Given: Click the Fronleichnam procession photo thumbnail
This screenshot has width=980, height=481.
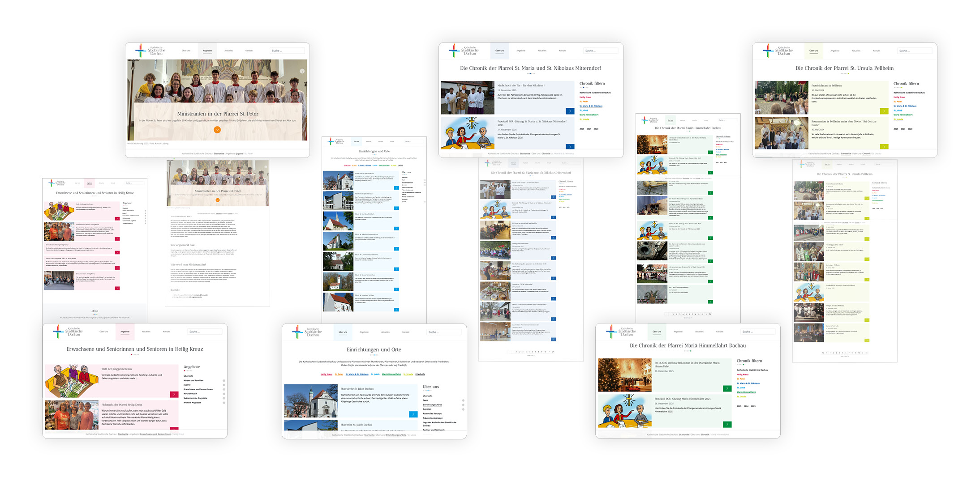Looking at the screenshot, I should pos(781,98).
